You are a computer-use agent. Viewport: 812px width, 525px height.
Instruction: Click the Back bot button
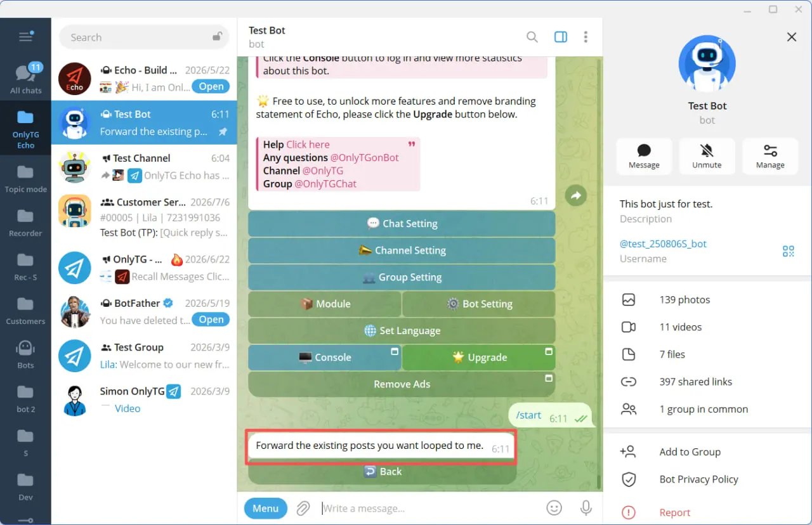tap(382, 472)
